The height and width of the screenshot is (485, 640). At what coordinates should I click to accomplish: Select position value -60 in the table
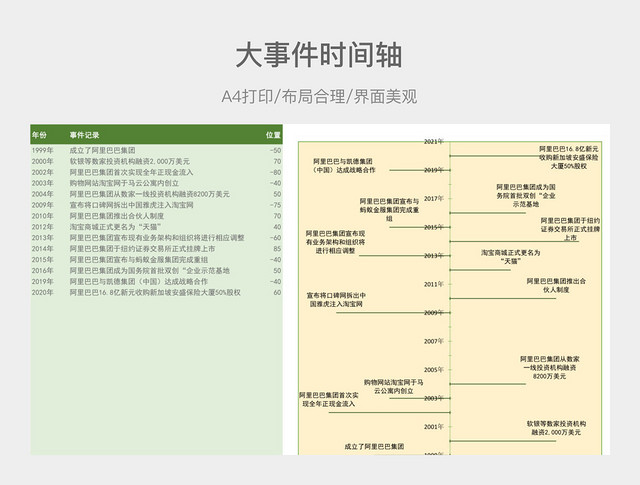pyautogui.click(x=276, y=238)
